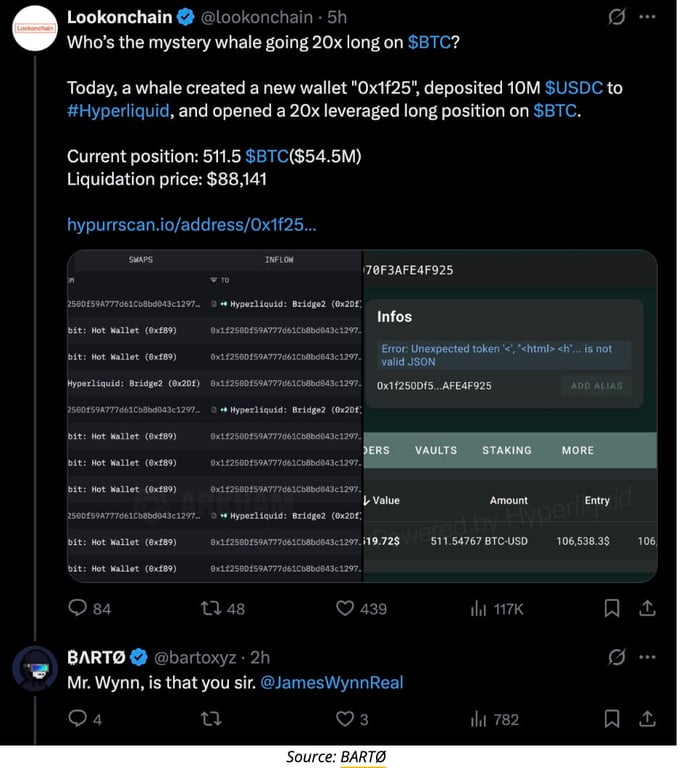The image size is (681, 768).
Task: Click the Lookonchain profile avatar
Action: (35, 28)
